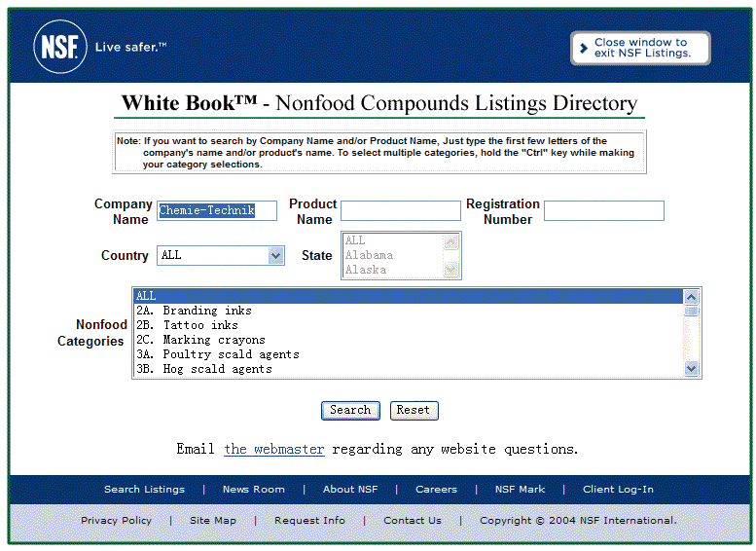Select 2C. Marking crayons category
This screenshot has width=756, height=551.
click(408, 340)
